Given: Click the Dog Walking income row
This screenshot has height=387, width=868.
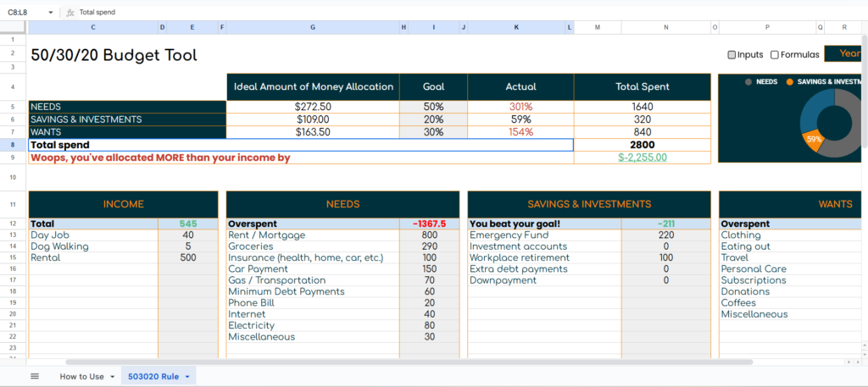Looking at the screenshot, I should click(93, 246).
